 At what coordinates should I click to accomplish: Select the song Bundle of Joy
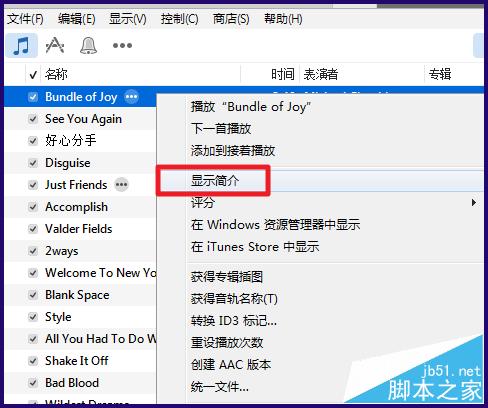80,97
